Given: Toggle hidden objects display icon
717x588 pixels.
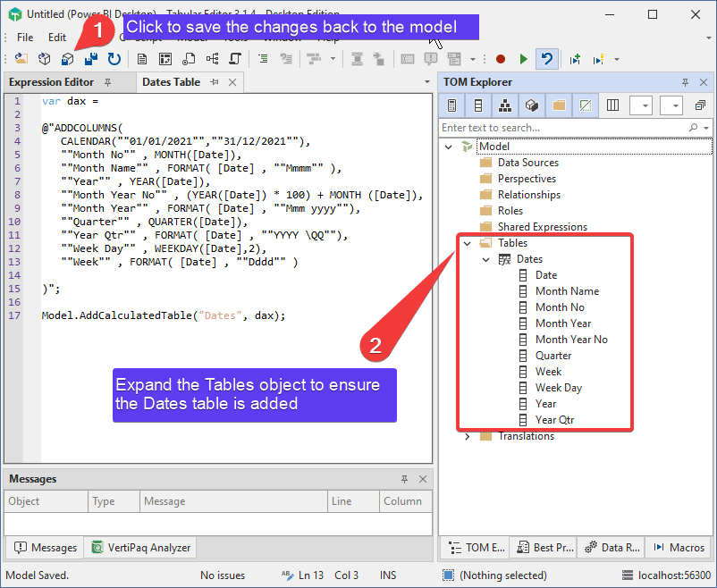Looking at the screenshot, I should [x=586, y=105].
